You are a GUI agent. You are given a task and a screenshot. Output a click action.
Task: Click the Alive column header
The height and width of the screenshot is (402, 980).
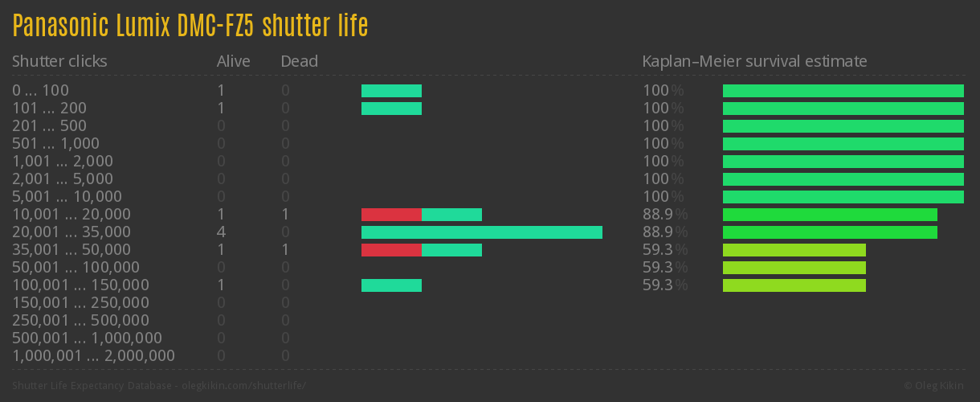tap(233, 61)
